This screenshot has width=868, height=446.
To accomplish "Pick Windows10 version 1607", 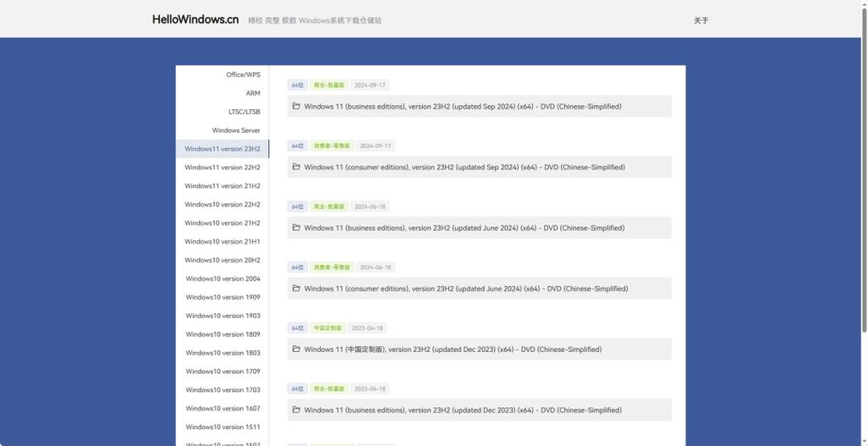I will [222, 409].
